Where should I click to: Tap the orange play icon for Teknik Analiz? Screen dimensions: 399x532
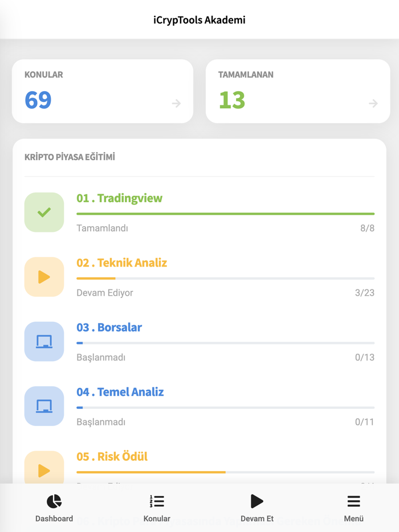[x=44, y=277]
